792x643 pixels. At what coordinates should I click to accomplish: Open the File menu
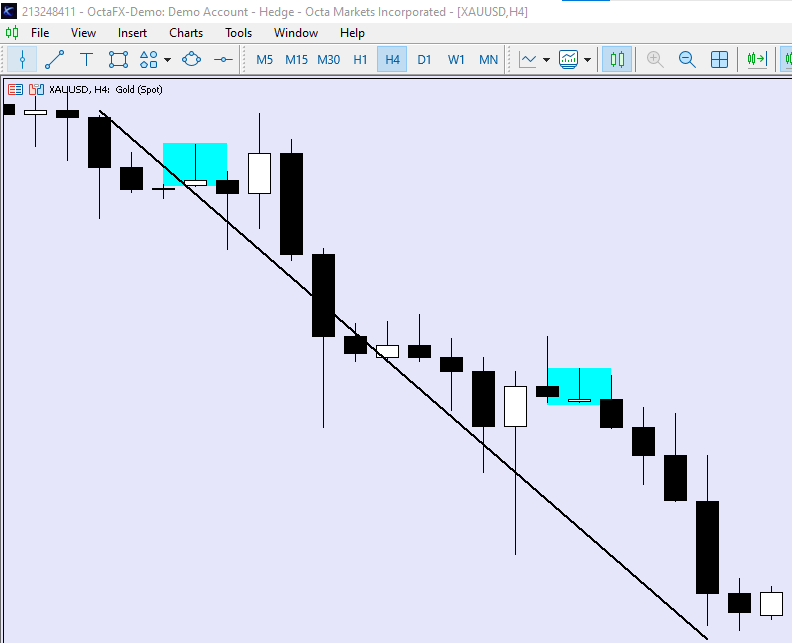point(40,33)
